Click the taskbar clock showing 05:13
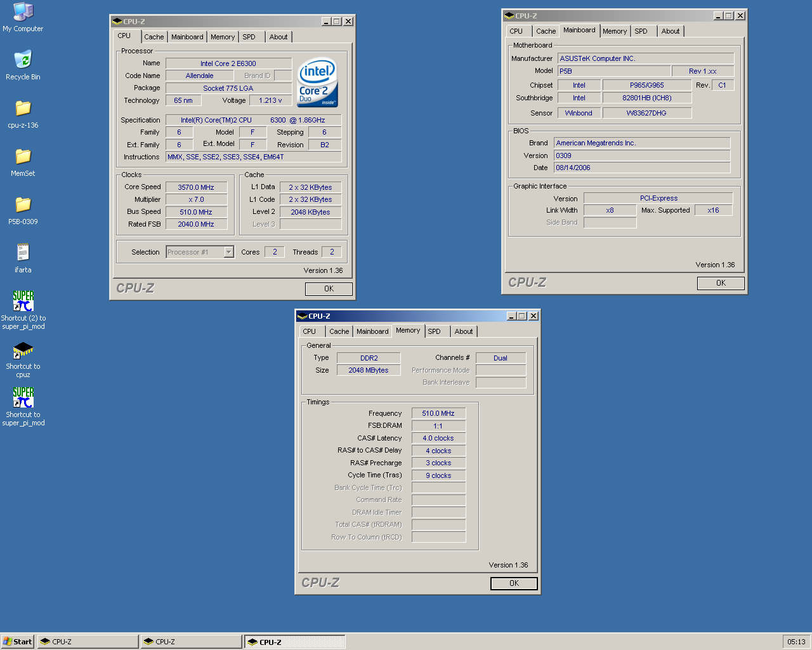 796,642
